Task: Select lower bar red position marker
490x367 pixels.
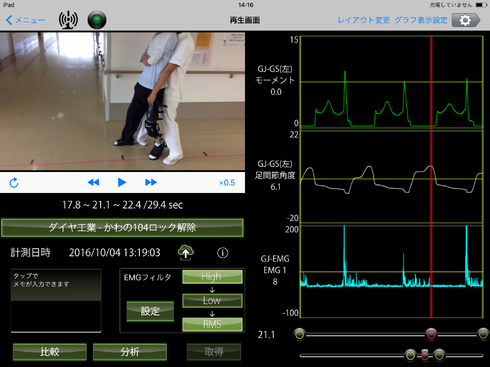Action: (x=425, y=355)
